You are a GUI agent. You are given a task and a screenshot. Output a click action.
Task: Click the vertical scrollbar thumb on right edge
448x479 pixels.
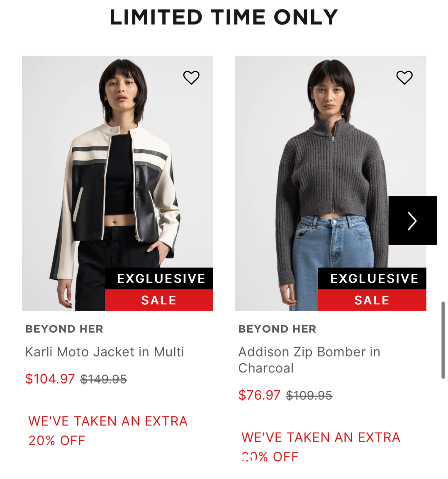pyautogui.click(x=443, y=340)
